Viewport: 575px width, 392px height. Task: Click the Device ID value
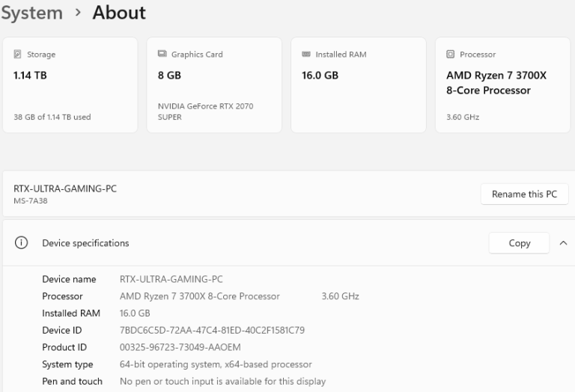click(212, 330)
